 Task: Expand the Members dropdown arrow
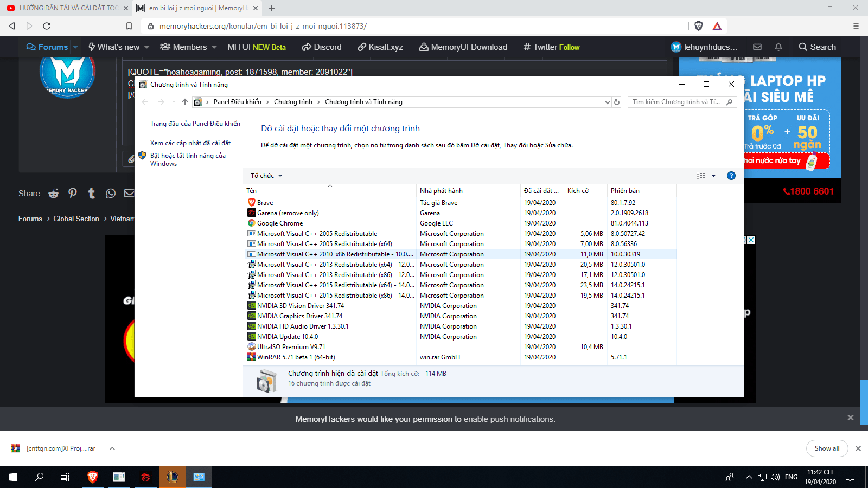(214, 47)
